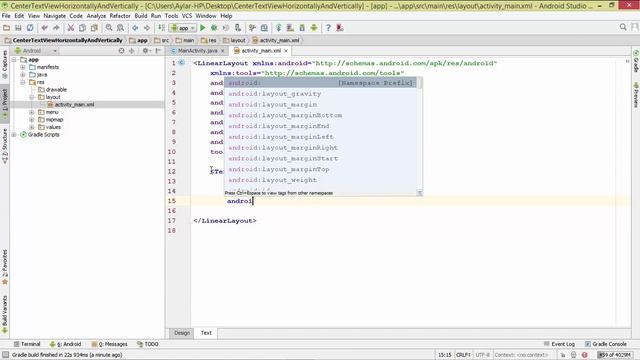Open the Build Variants side panel

point(5,315)
